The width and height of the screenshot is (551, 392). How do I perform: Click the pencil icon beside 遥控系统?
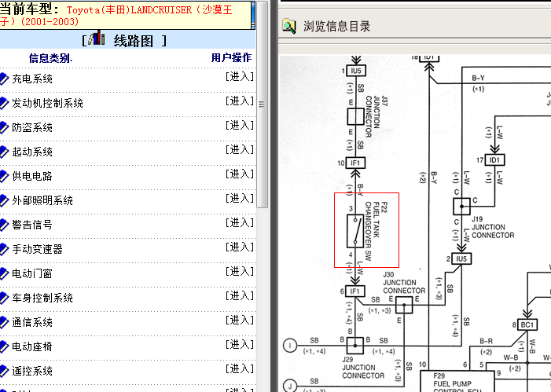coord(4,371)
